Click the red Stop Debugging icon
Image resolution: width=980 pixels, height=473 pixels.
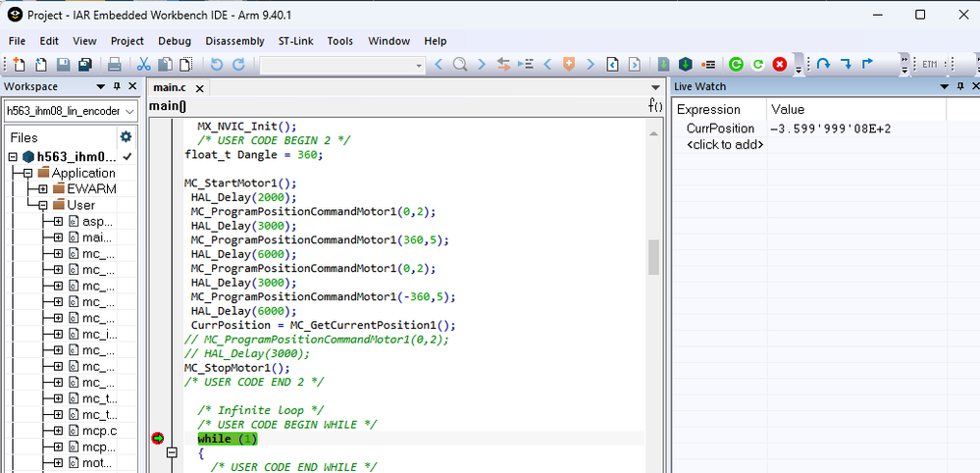(779, 65)
